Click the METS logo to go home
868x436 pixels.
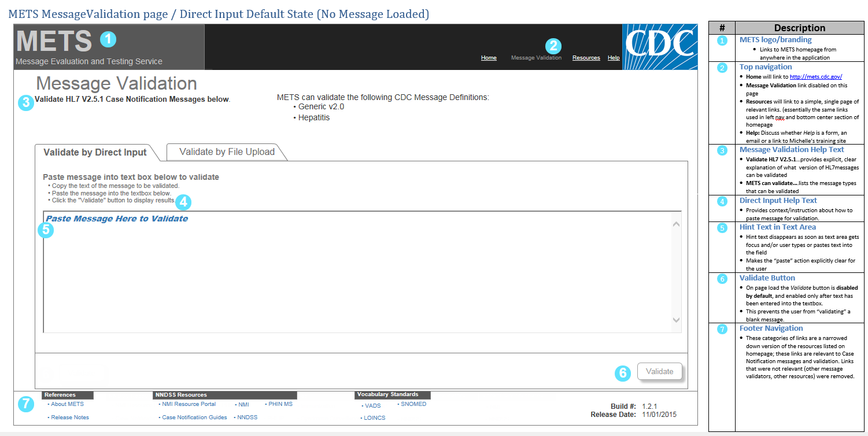pos(54,41)
